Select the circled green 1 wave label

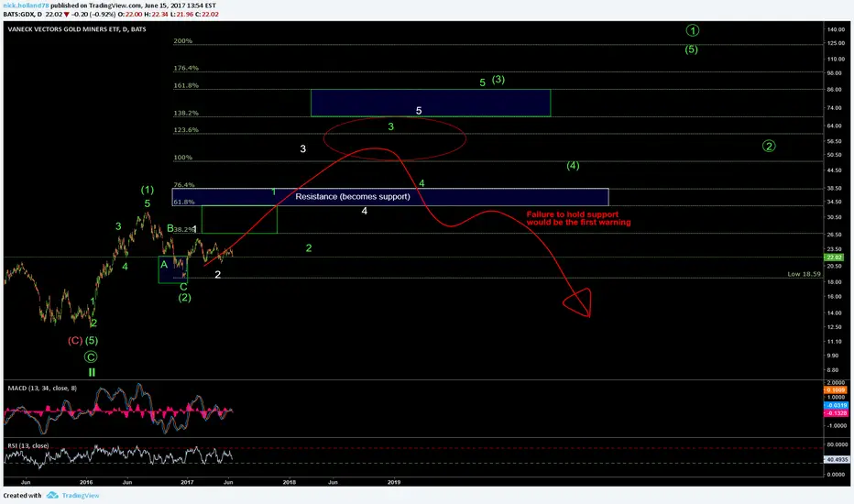point(692,30)
